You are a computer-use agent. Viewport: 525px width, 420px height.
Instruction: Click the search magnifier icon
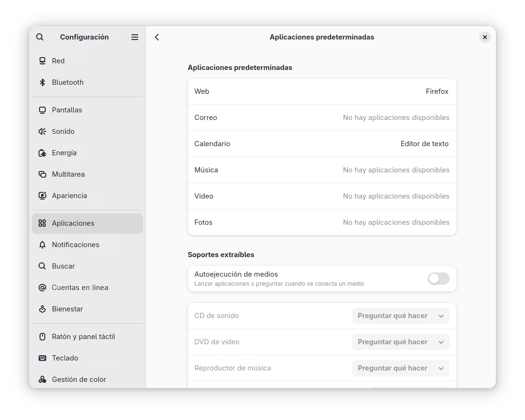pyautogui.click(x=40, y=37)
